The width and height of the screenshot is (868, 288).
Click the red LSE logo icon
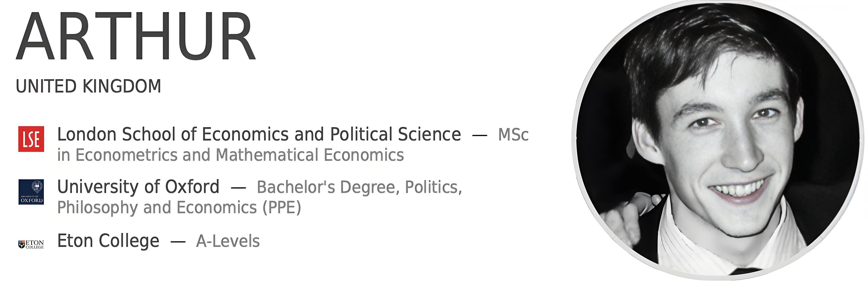tap(31, 139)
